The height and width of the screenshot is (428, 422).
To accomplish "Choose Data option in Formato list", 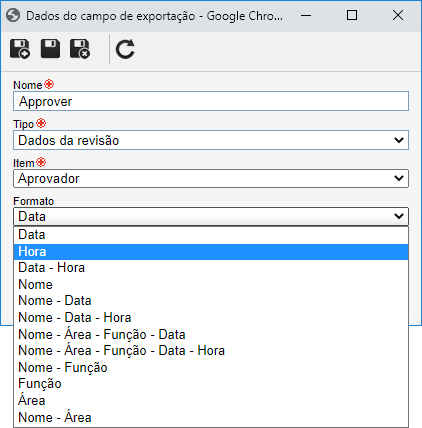I will (x=211, y=235).
